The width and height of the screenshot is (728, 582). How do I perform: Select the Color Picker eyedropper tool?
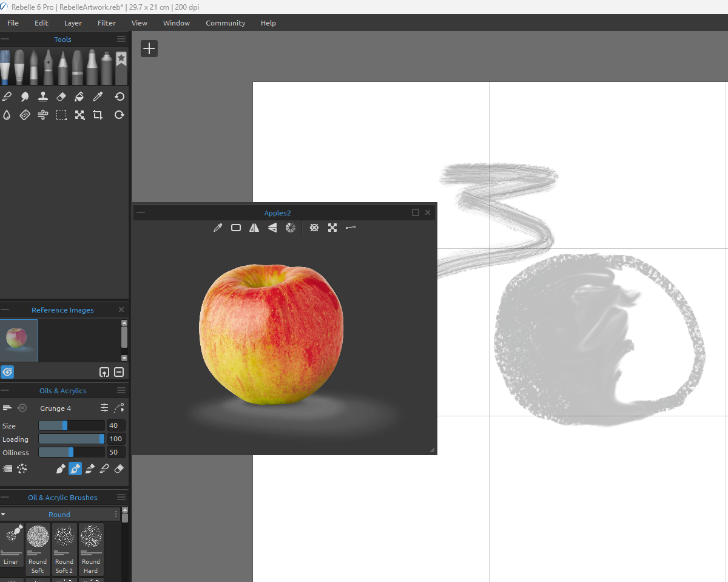[x=98, y=96]
